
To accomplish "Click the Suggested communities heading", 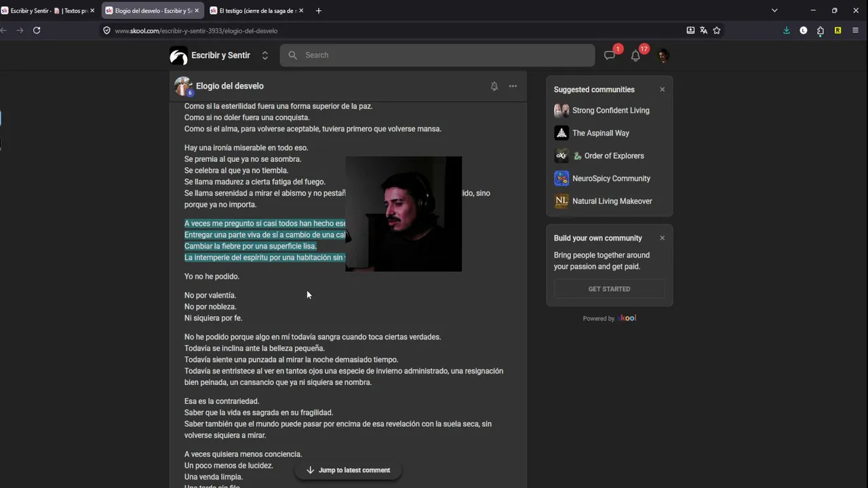I will [x=594, y=89].
